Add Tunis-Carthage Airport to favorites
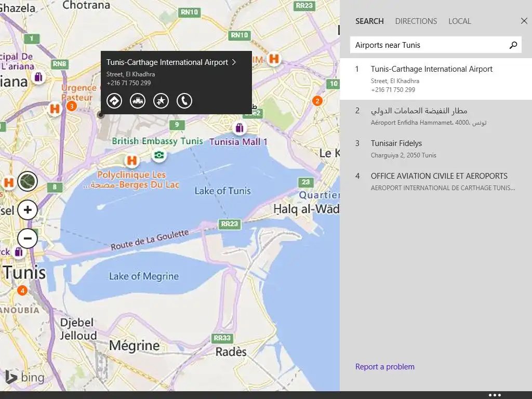The width and height of the screenshot is (532, 399). point(161,101)
